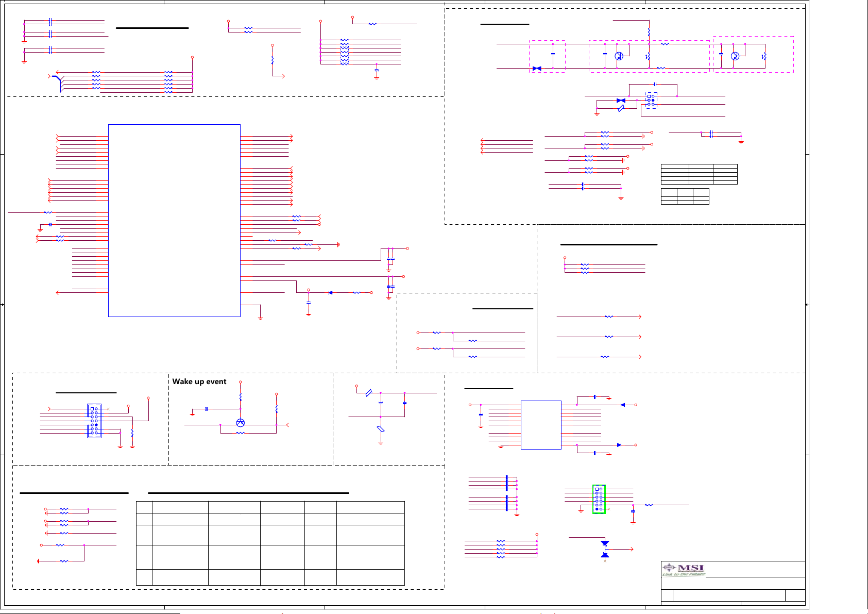Click the MSI logo in title block
Image resolution: width=868 pixels, height=614 pixels.
click(684, 570)
